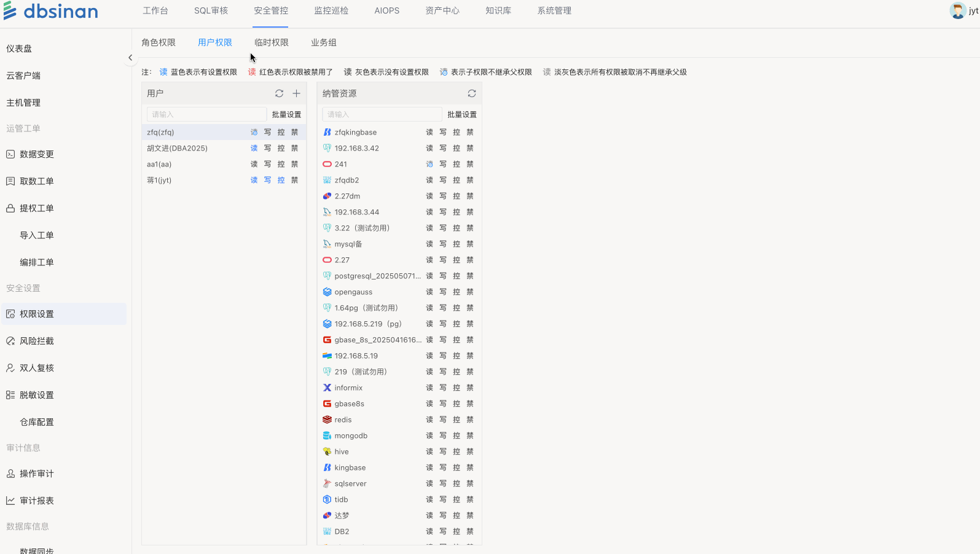Switch to 角色权限 tab
This screenshot has width=980, height=554.
(159, 42)
